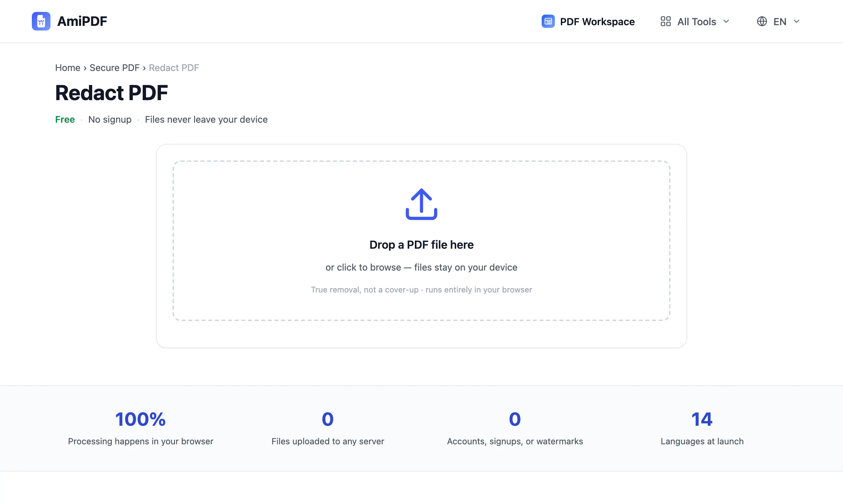Click 'Processing happens in your browser' caption

coord(141,441)
